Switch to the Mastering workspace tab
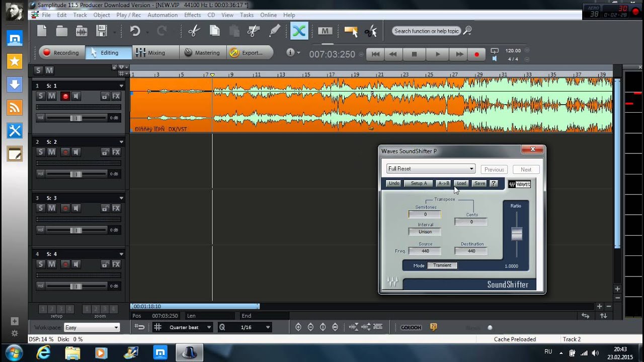 202,53
